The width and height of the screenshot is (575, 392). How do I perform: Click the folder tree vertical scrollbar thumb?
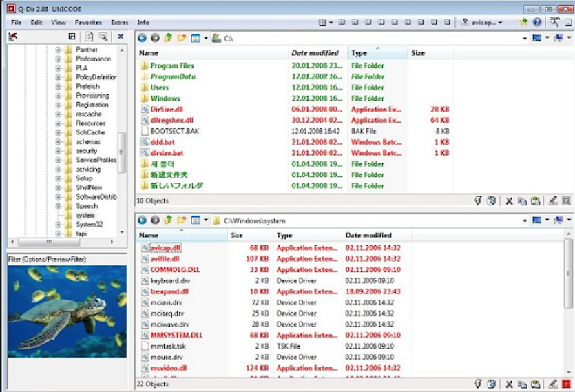(121, 152)
